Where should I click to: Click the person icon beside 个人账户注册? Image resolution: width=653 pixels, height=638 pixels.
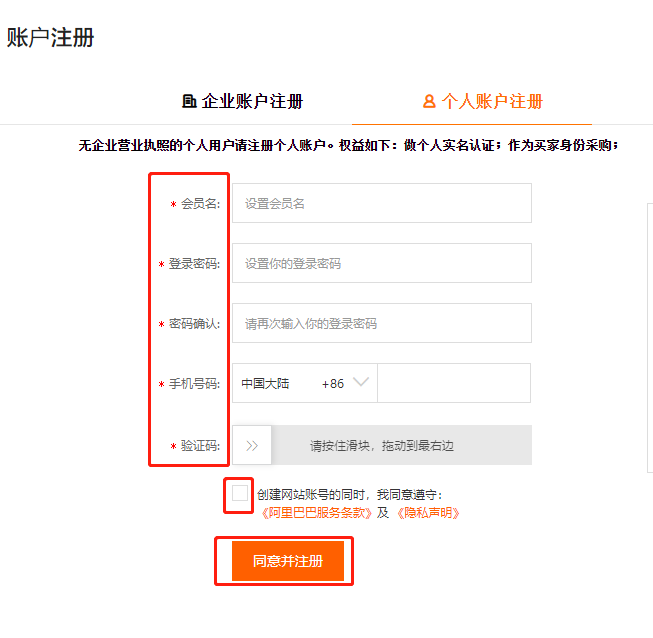click(429, 101)
